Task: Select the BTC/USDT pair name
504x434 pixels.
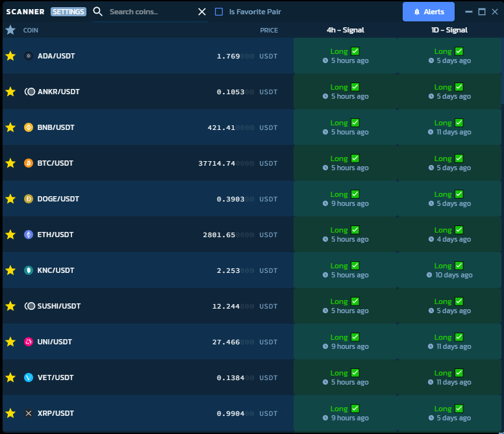Action: click(x=55, y=163)
